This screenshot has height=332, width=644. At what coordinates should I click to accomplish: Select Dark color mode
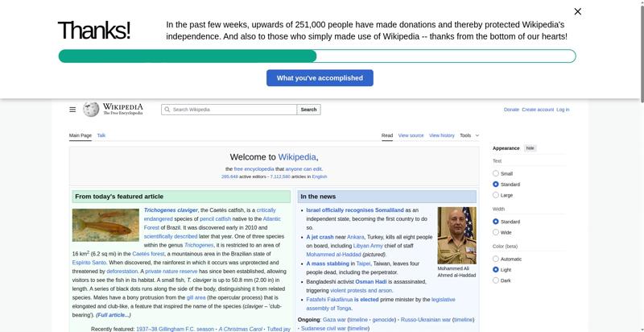tap(496, 280)
